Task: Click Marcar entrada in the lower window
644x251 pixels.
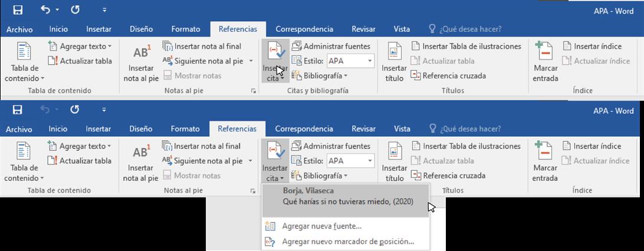Action: [545, 161]
